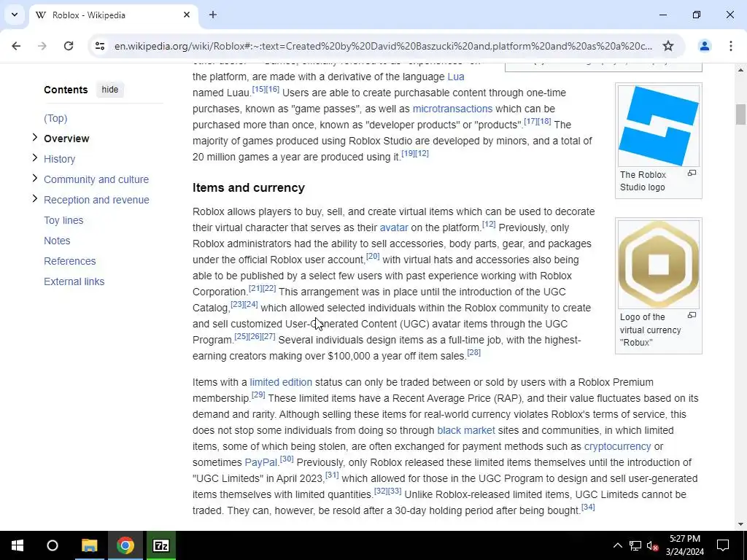Jump to External links section
The height and width of the screenshot is (560, 747).
[x=74, y=282]
